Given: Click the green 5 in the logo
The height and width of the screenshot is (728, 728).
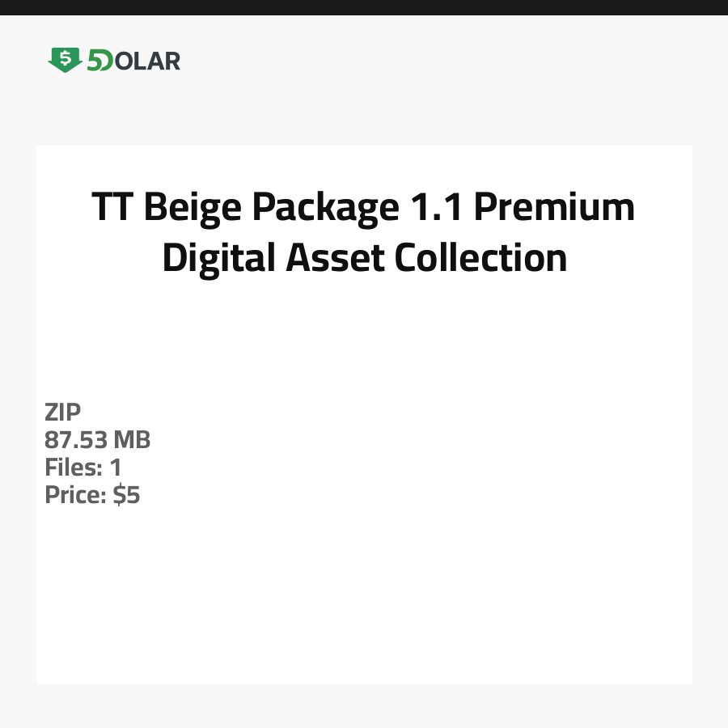Looking at the screenshot, I should (x=95, y=61).
